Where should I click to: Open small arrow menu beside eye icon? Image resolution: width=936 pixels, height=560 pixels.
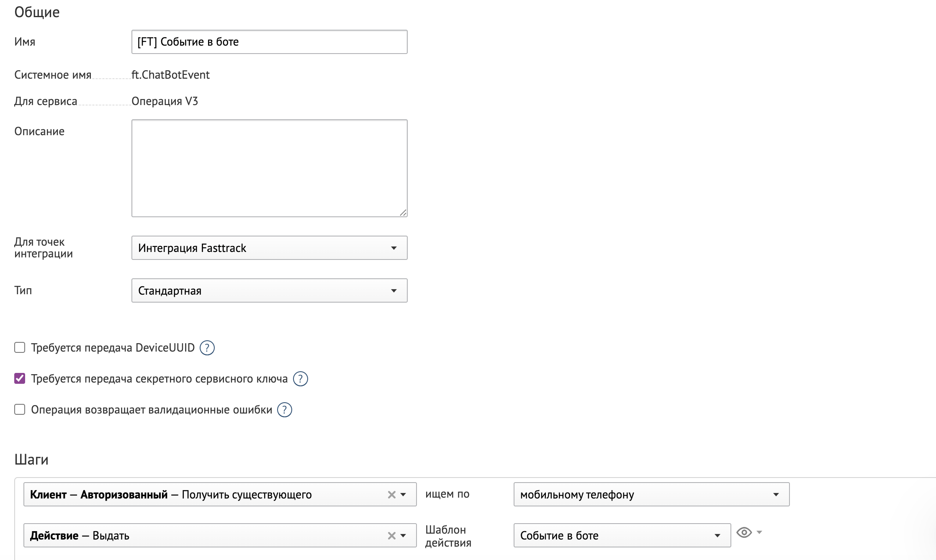pos(759,532)
